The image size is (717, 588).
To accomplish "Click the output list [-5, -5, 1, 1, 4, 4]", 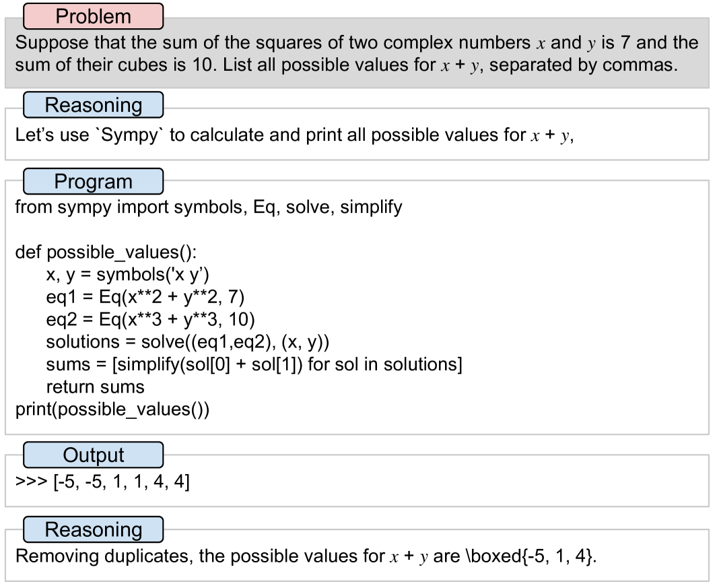I will click(121, 482).
